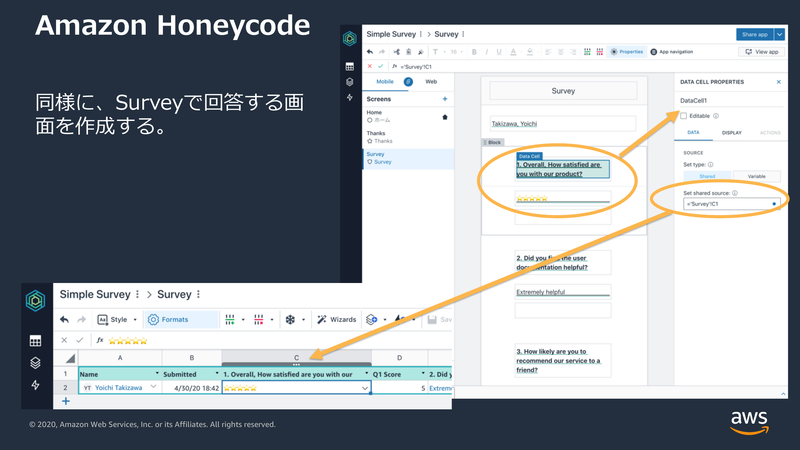Expand Submitted column header dropdown arrow

pos(217,373)
